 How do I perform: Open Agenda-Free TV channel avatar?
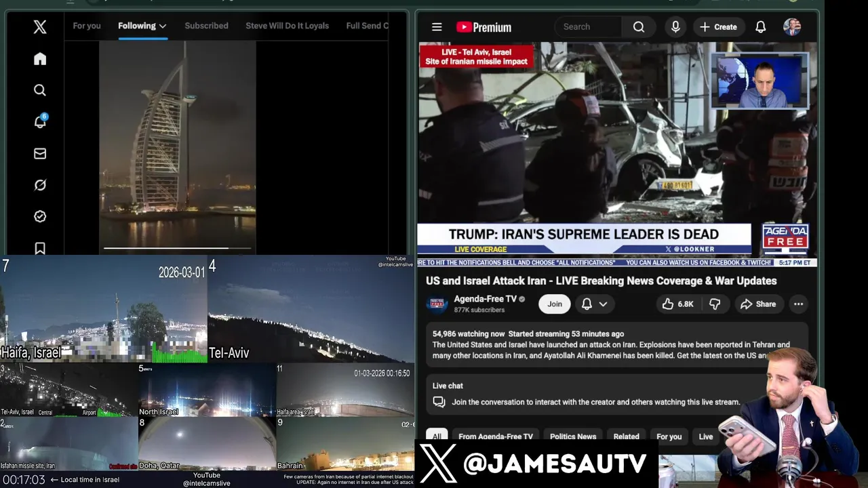437,304
